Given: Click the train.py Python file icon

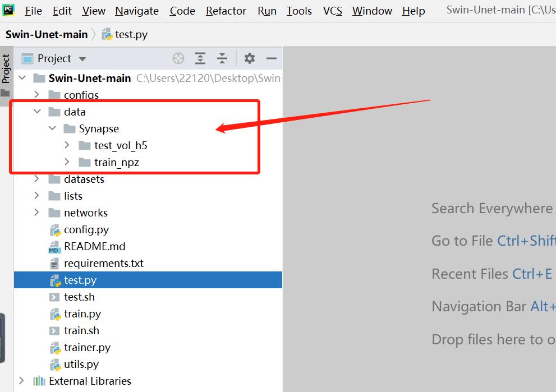Looking at the screenshot, I should [55, 314].
